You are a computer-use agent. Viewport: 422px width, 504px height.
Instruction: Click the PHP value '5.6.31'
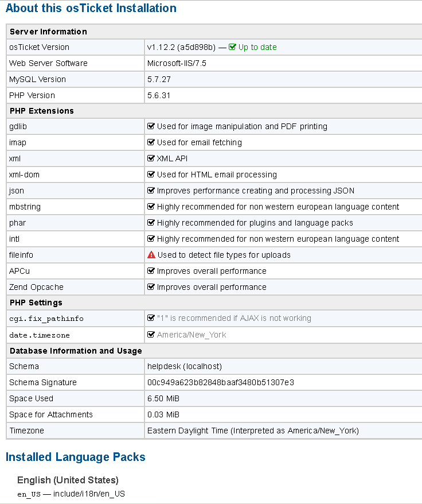[x=159, y=95]
